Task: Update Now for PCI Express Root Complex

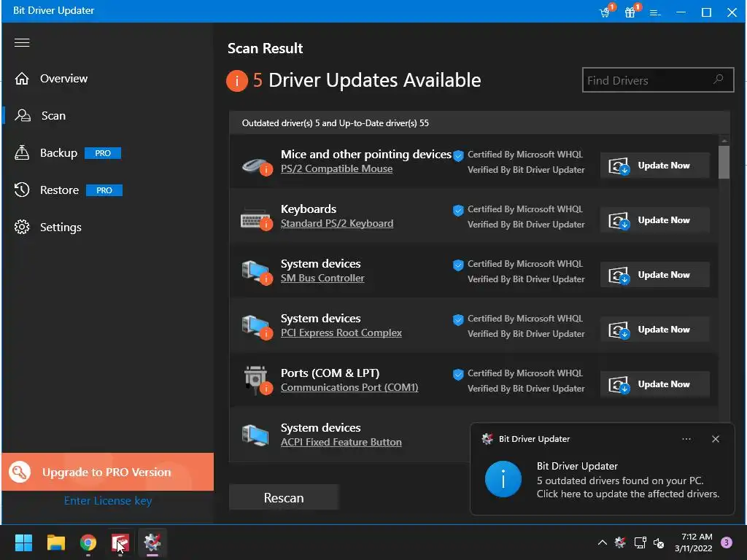Action: 655,330
